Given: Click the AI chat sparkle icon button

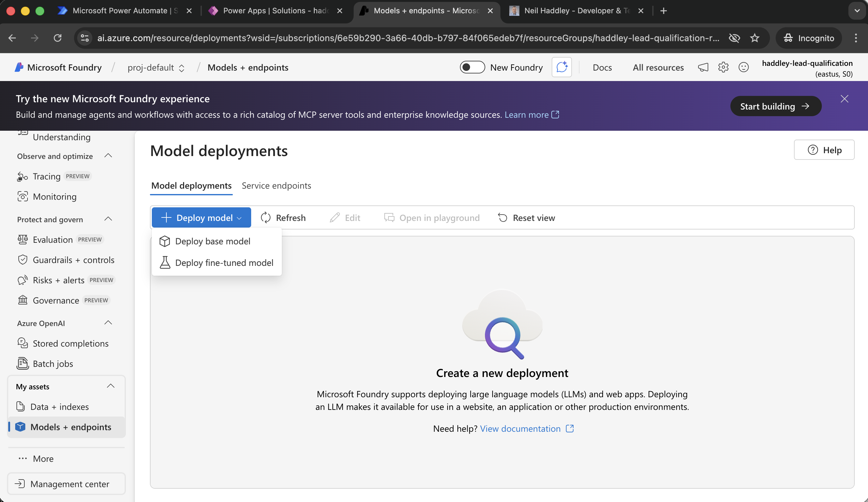Looking at the screenshot, I should pos(561,67).
